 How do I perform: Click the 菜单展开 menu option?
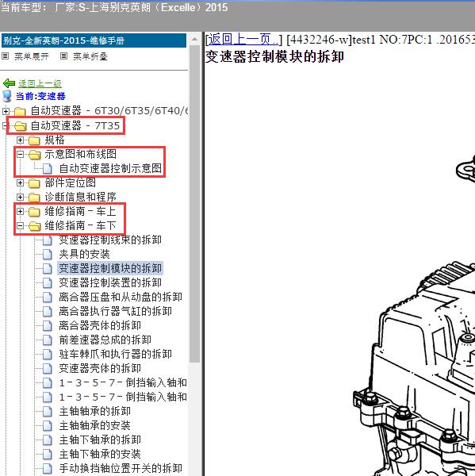click(32, 56)
